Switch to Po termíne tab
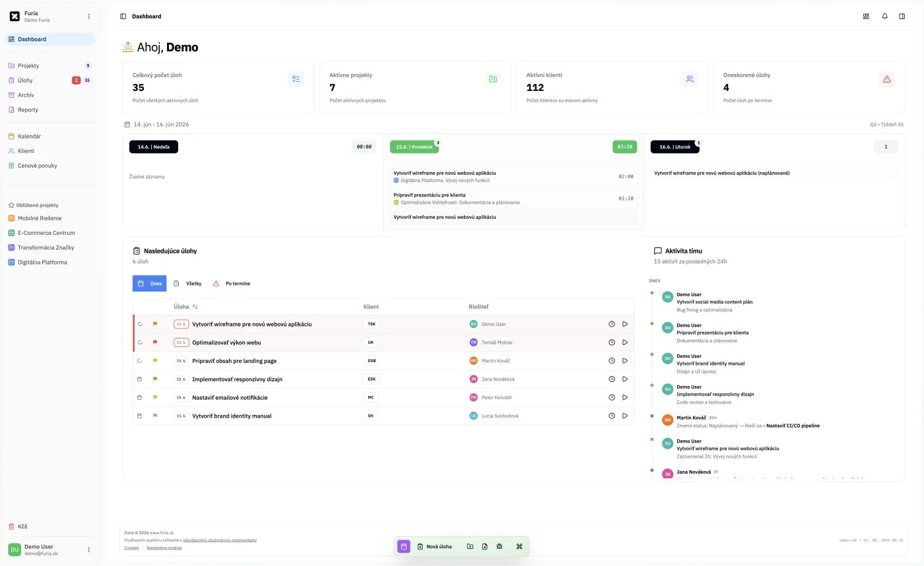The image size is (924, 566). pyautogui.click(x=232, y=284)
